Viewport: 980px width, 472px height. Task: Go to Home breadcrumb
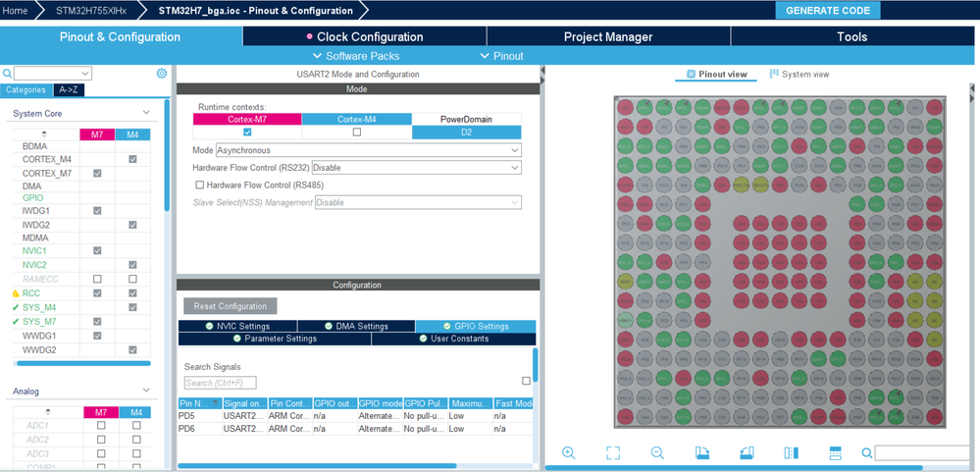(x=15, y=11)
